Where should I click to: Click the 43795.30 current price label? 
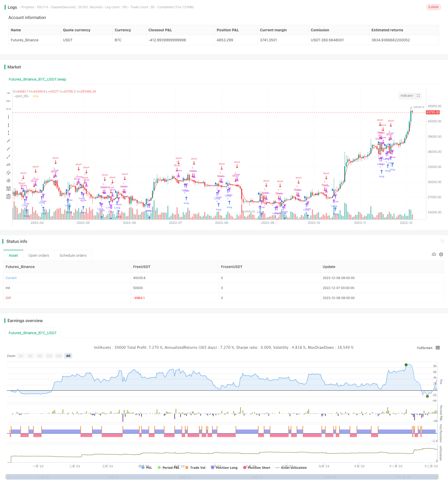click(433, 112)
